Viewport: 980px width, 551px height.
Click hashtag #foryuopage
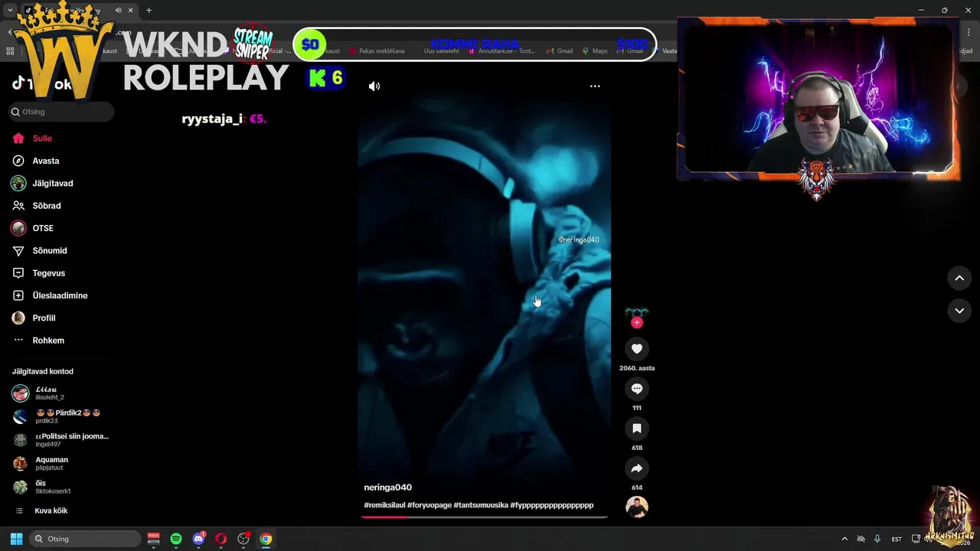430,505
